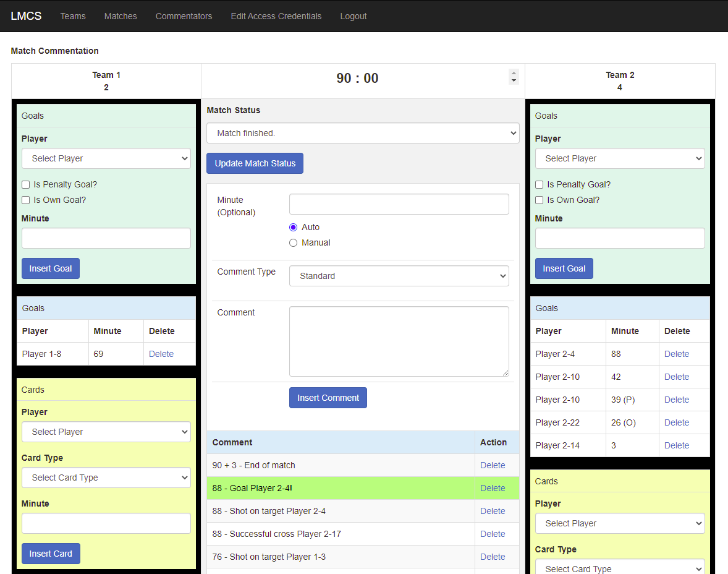Viewport: 728px width, 574px height.
Task: Click inside the Comment text area
Action: [399, 341]
